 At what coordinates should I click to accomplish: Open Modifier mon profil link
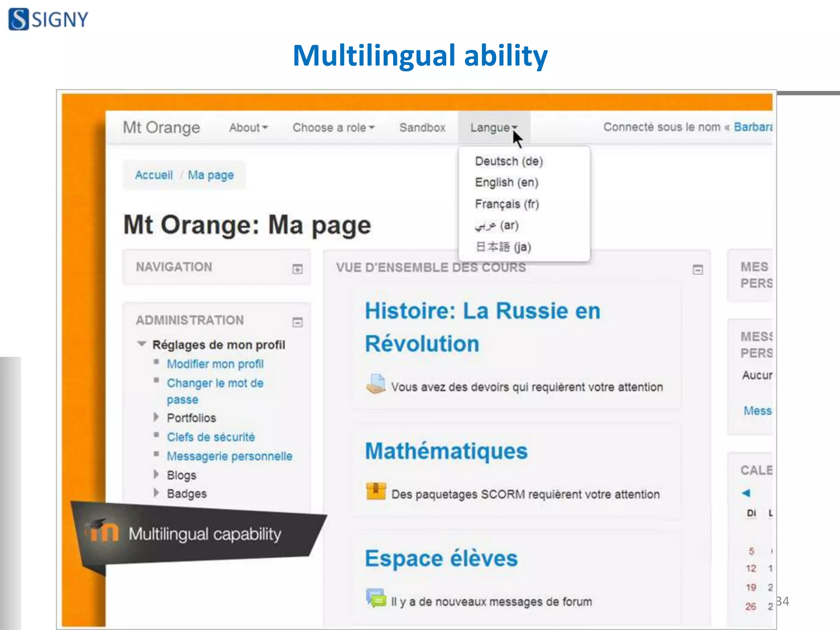[215, 364]
